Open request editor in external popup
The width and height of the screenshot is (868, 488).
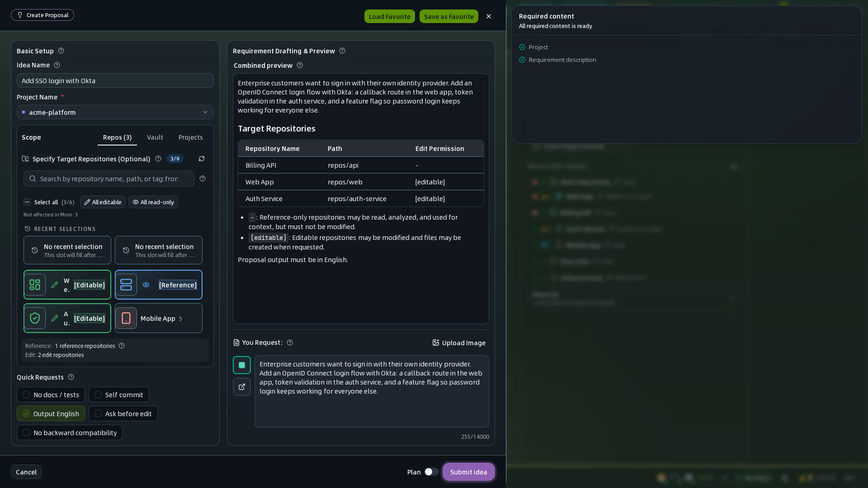point(242,387)
